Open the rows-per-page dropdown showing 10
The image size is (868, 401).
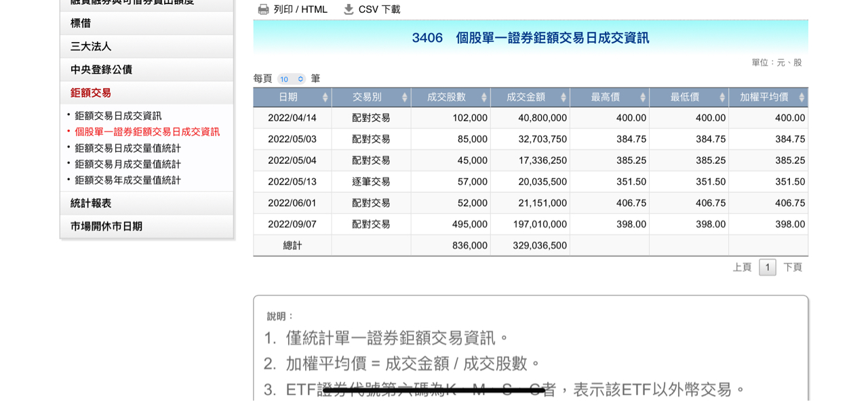tap(292, 79)
